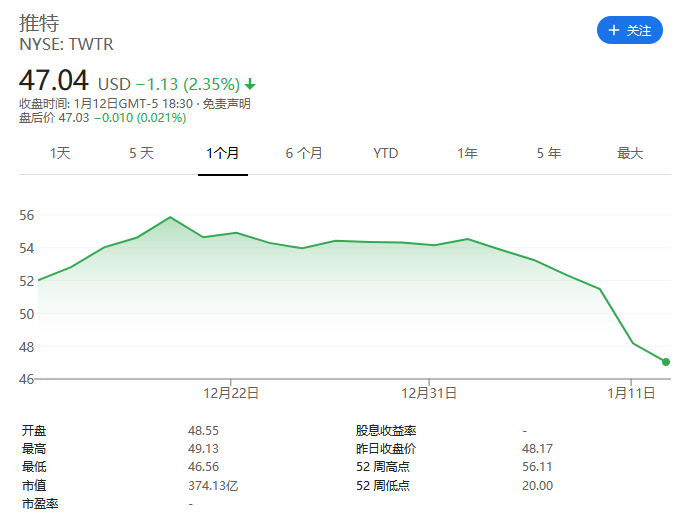Open the 免责声明 disclaimer link

[x=226, y=104]
